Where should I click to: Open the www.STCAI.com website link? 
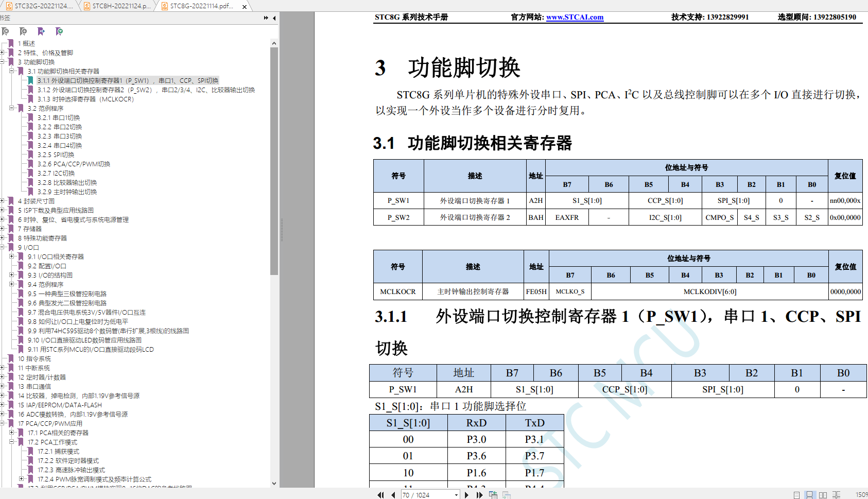(x=575, y=17)
